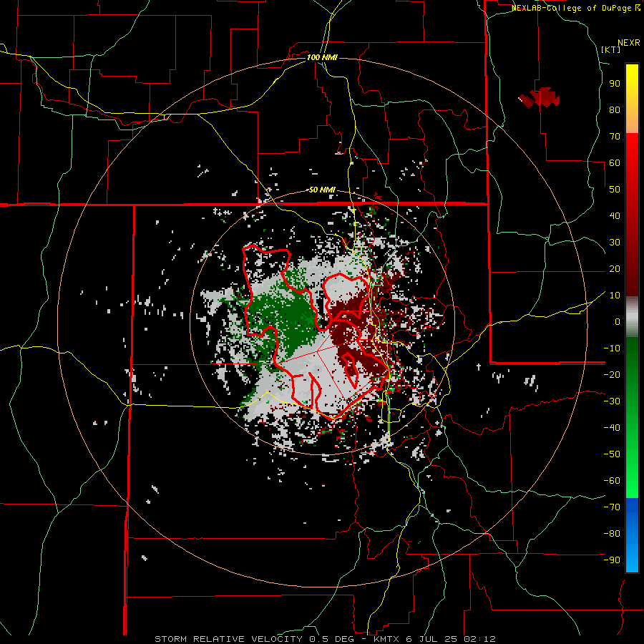Click the isolated dark red echo in the upper right
The height and width of the screenshot is (644, 644).
tap(540, 97)
